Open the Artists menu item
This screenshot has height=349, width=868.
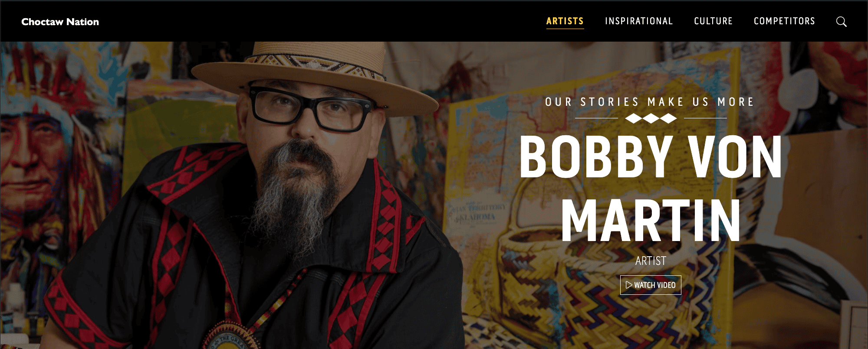click(x=565, y=21)
